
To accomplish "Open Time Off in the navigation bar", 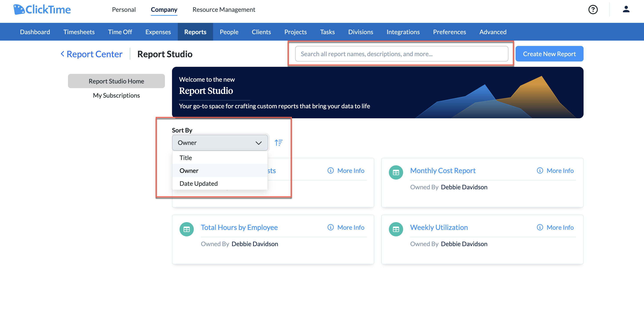I will point(120,32).
